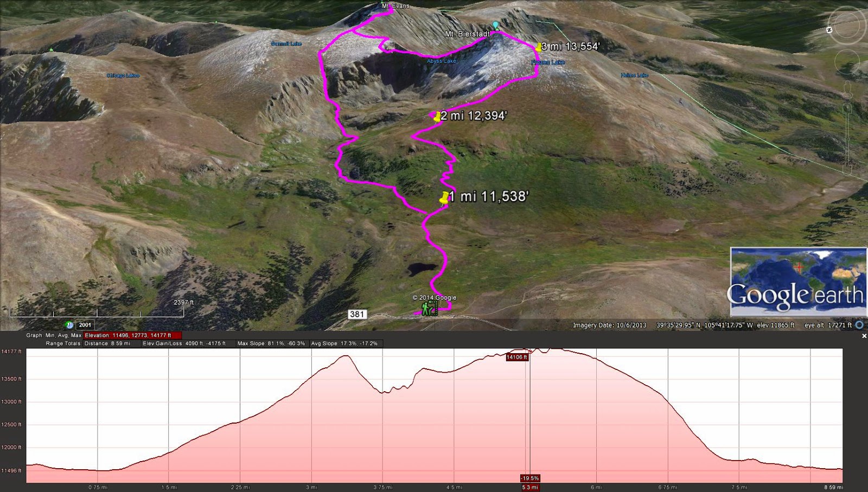The image size is (868, 492).
Task: Open the historical imagery clock icon
Action: pos(69,325)
